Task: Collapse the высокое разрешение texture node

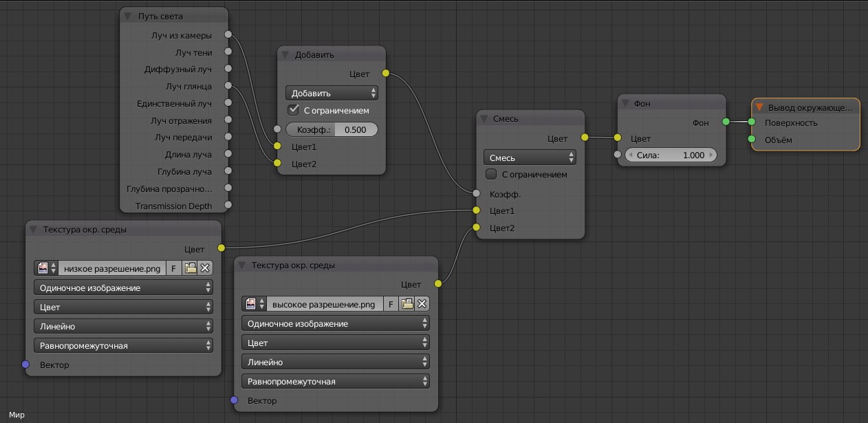Action: click(242, 265)
